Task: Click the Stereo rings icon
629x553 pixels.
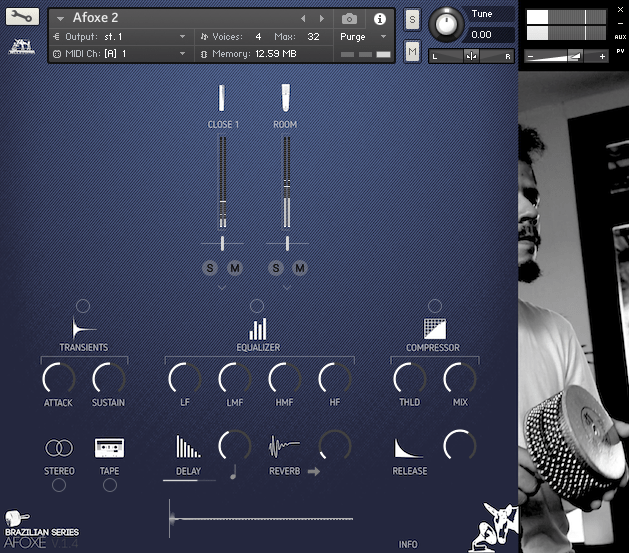Action: (x=59, y=448)
